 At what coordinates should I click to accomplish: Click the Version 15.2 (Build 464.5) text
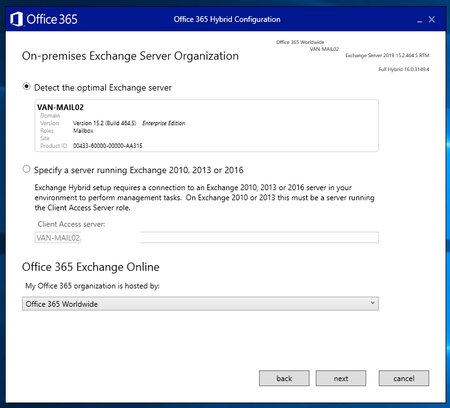click(x=104, y=123)
